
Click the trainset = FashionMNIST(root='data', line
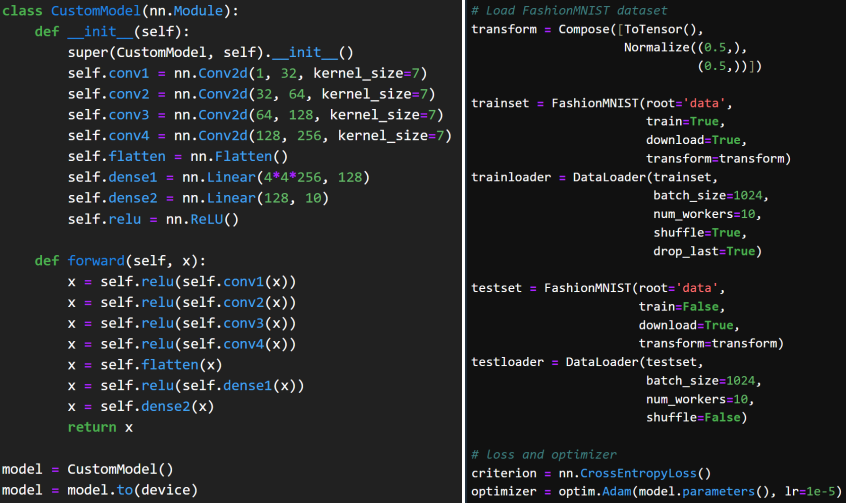pyautogui.click(x=602, y=103)
